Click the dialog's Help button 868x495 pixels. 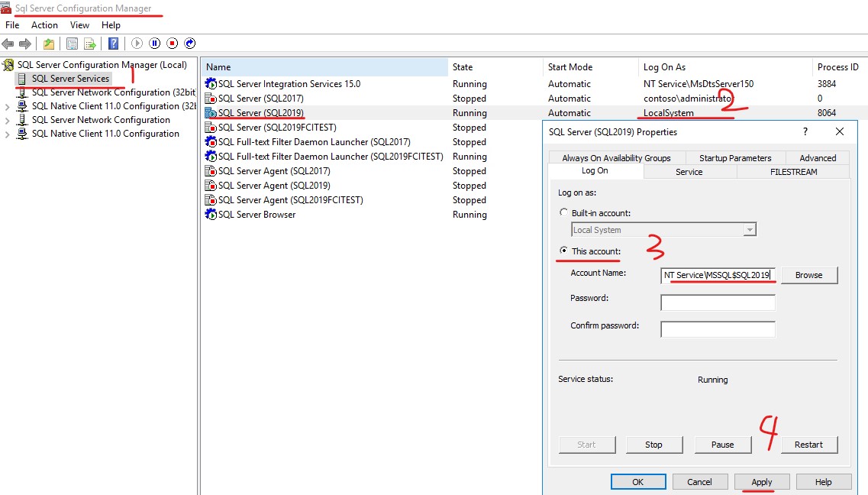(x=823, y=482)
